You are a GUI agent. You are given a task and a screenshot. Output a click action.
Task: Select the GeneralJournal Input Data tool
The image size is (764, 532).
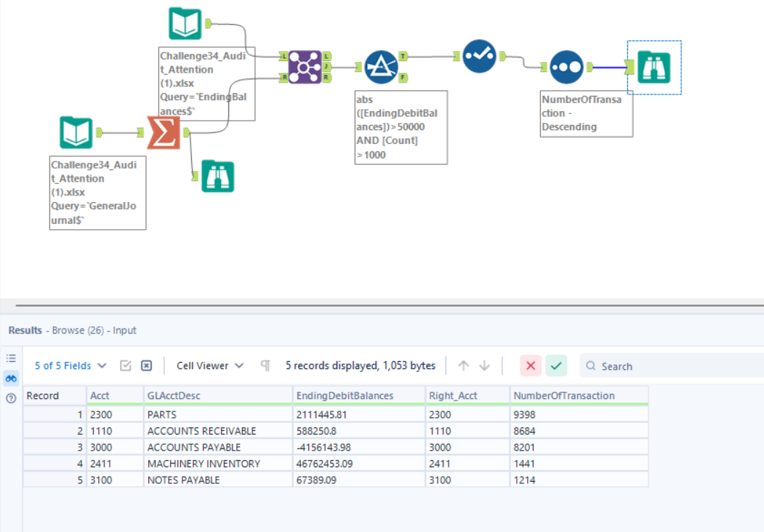coord(76,132)
